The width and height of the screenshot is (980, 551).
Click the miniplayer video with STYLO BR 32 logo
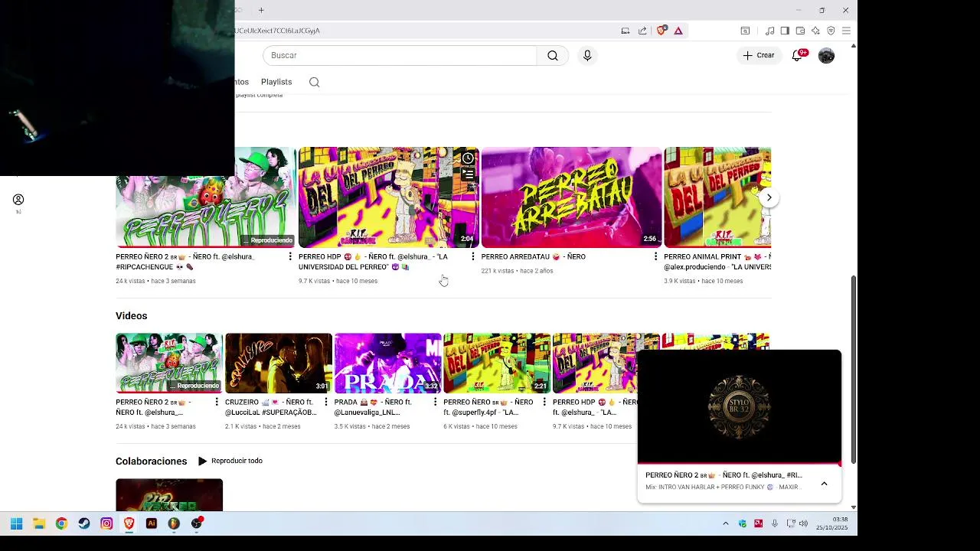[739, 406]
